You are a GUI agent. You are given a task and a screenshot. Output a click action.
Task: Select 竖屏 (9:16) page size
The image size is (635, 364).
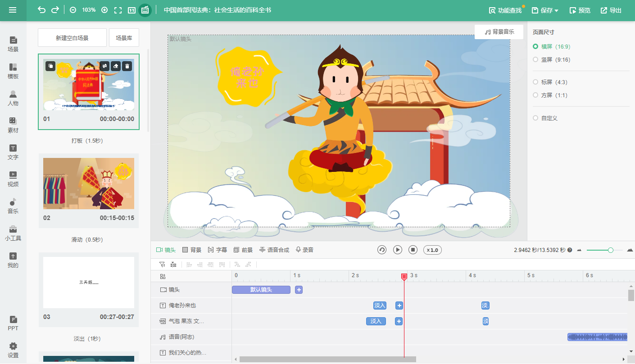click(551, 59)
